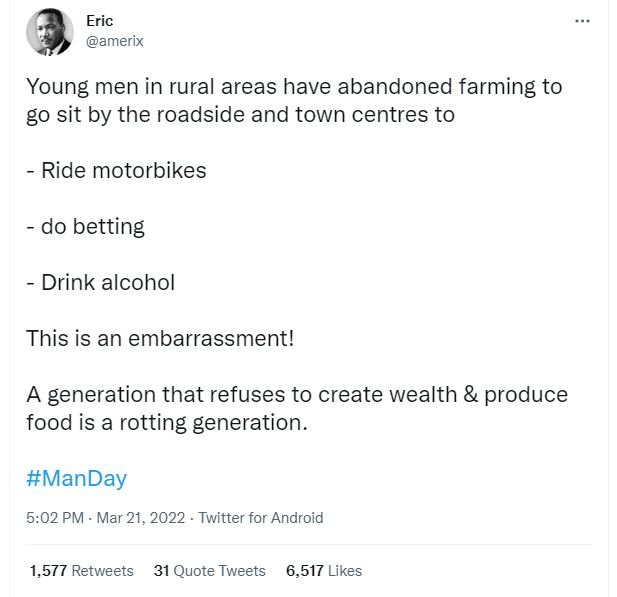Click 'food is a rotting generation' line
The width and height of the screenshot is (617, 597).
coord(165,422)
